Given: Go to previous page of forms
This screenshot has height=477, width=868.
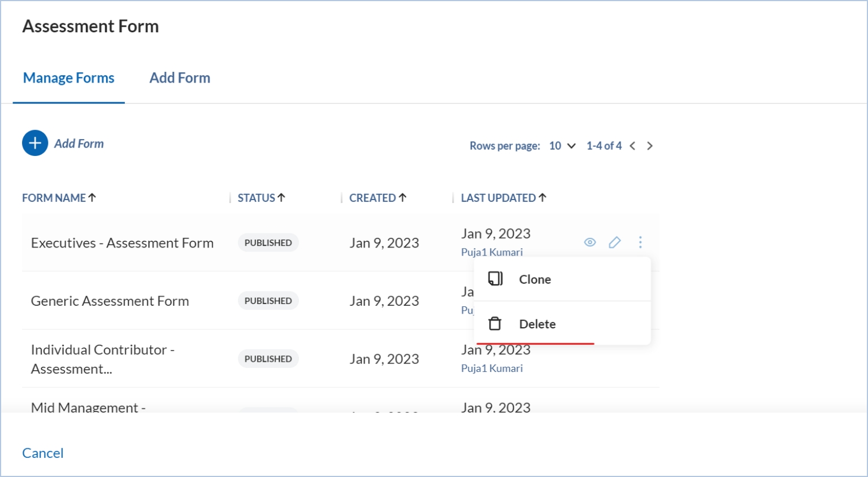Looking at the screenshot, I should click(632, 146).
